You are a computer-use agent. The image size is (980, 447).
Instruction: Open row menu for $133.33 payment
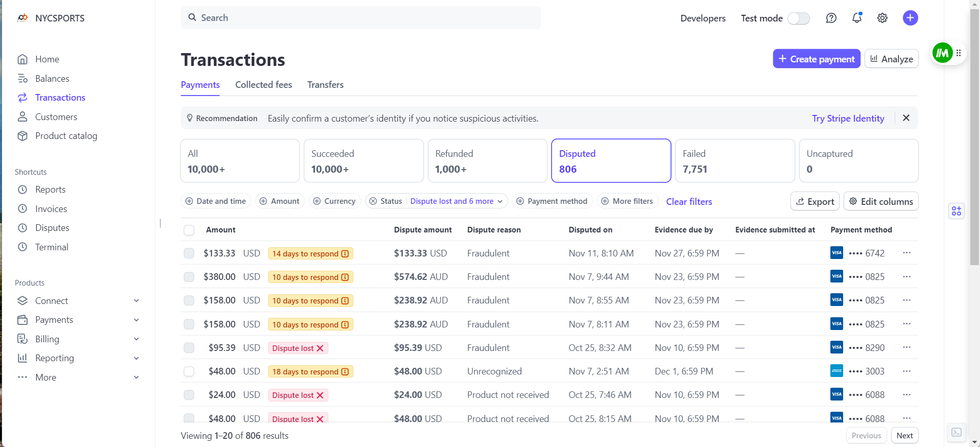pos(907,253)
